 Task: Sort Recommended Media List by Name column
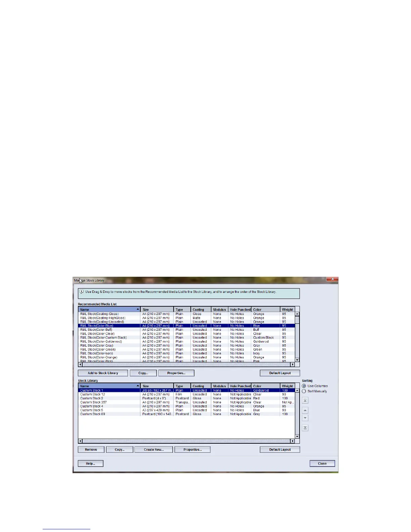tap(109, 310)
